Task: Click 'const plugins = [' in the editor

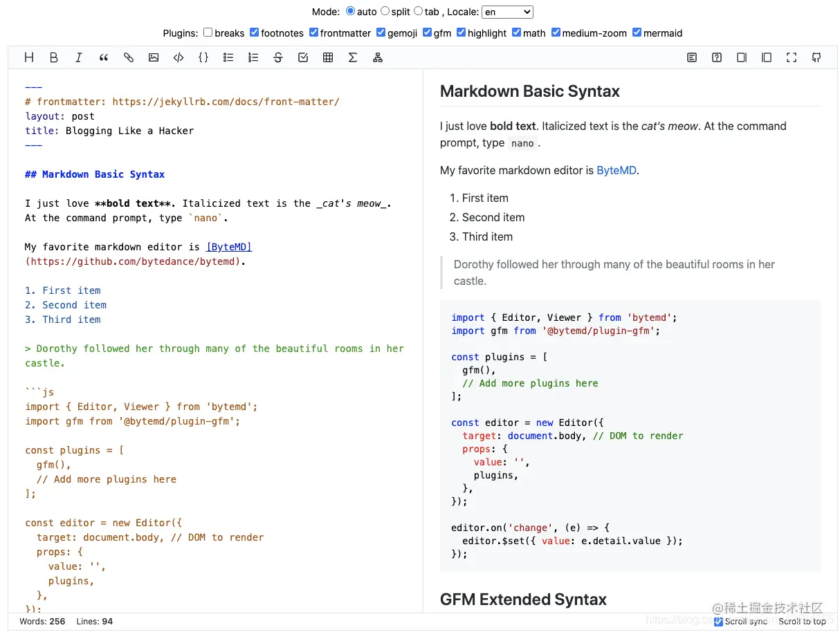Action: tap(74, 450)
